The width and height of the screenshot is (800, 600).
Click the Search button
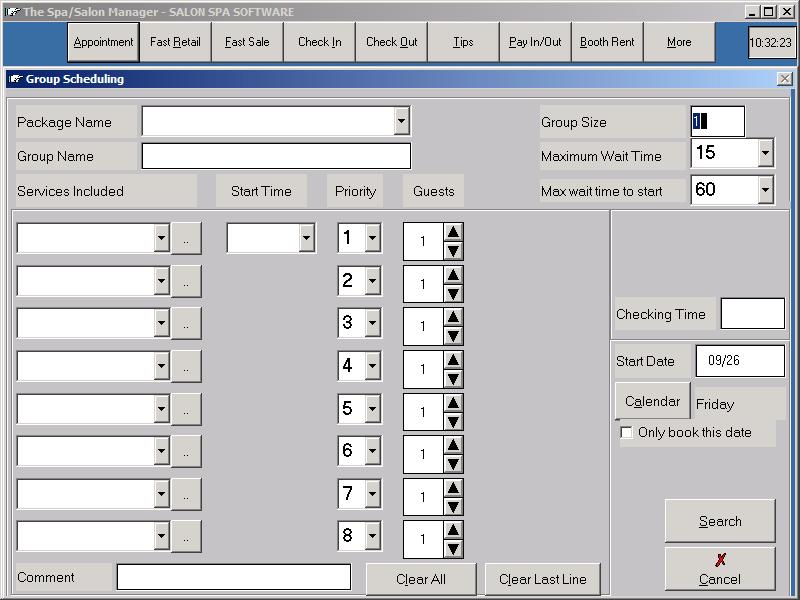coord(719,521)
